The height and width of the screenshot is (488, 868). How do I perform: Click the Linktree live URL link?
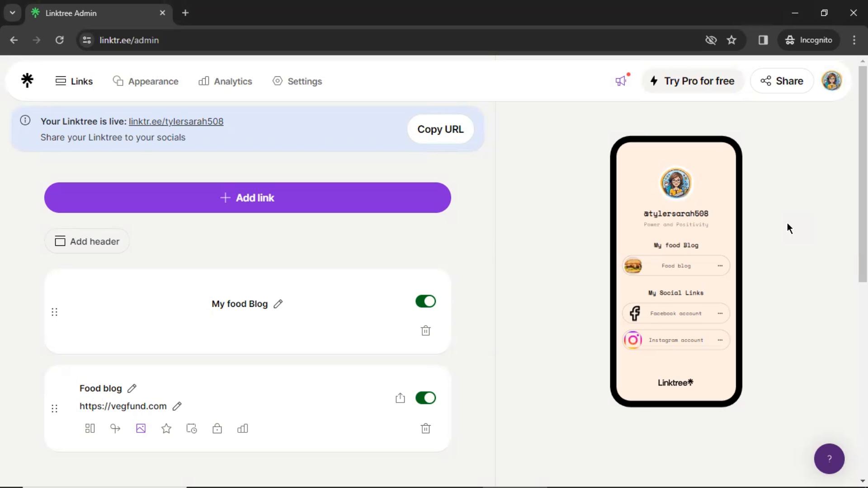coord(176,121)
